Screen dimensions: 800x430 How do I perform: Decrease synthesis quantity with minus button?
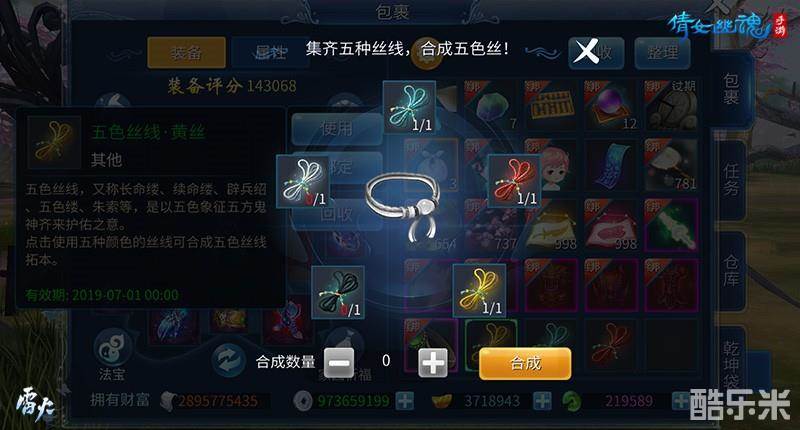point(339,363)
